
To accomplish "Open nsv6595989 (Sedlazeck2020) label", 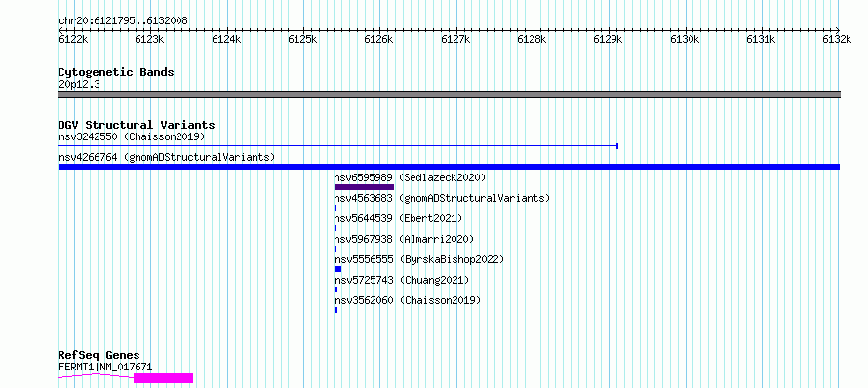I will coord(410,177).
